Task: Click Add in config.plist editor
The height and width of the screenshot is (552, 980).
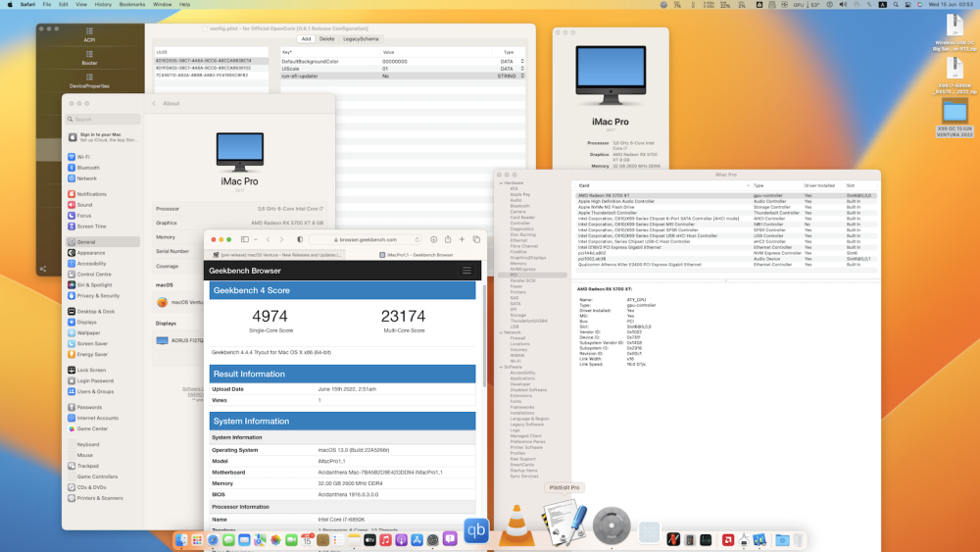Action: tap(306, 39)
